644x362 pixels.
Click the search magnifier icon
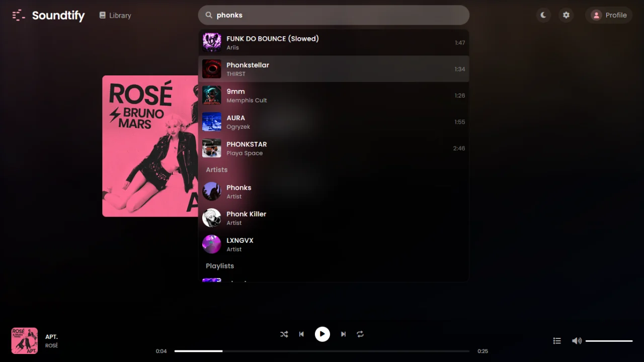point(209,15)
